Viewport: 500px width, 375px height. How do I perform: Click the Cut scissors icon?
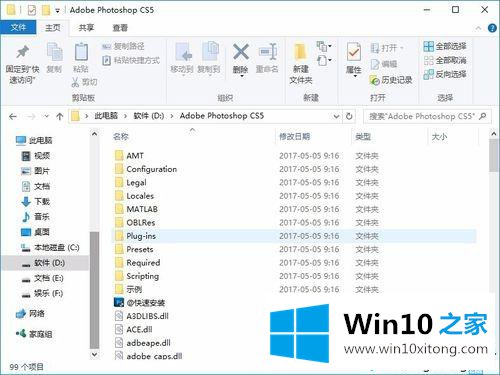point(75,82)
